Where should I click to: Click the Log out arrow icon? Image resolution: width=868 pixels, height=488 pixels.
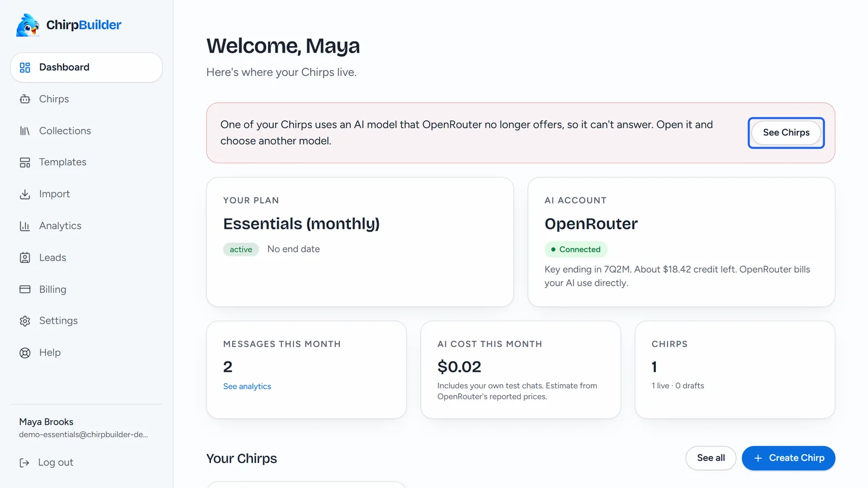tap(24, 463)
